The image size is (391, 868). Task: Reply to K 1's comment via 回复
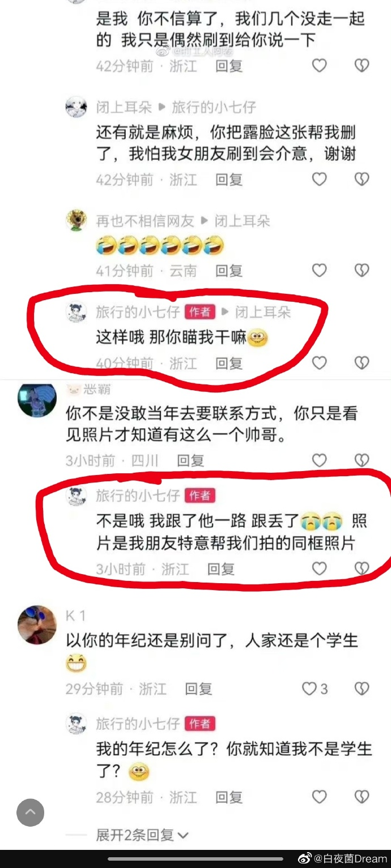click(x=198, y=689)
